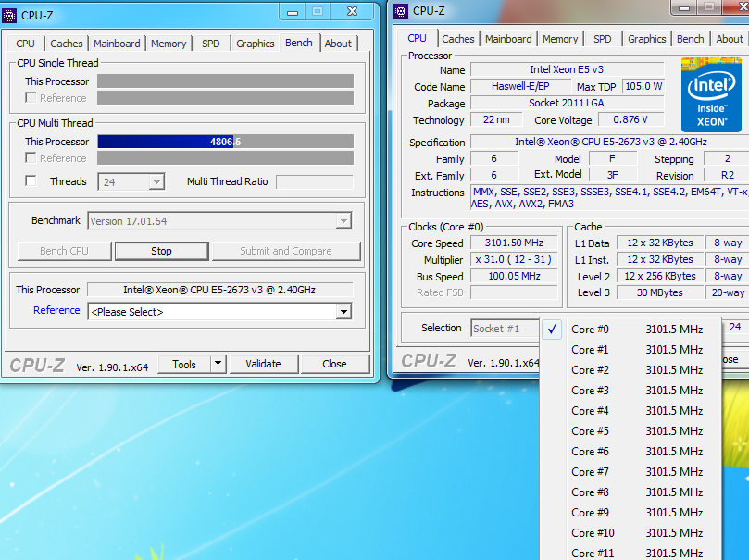Select checked Core #0 in the clocks menu
The height and width of the screenshot is (560, 749).
(x=630, y=329)
